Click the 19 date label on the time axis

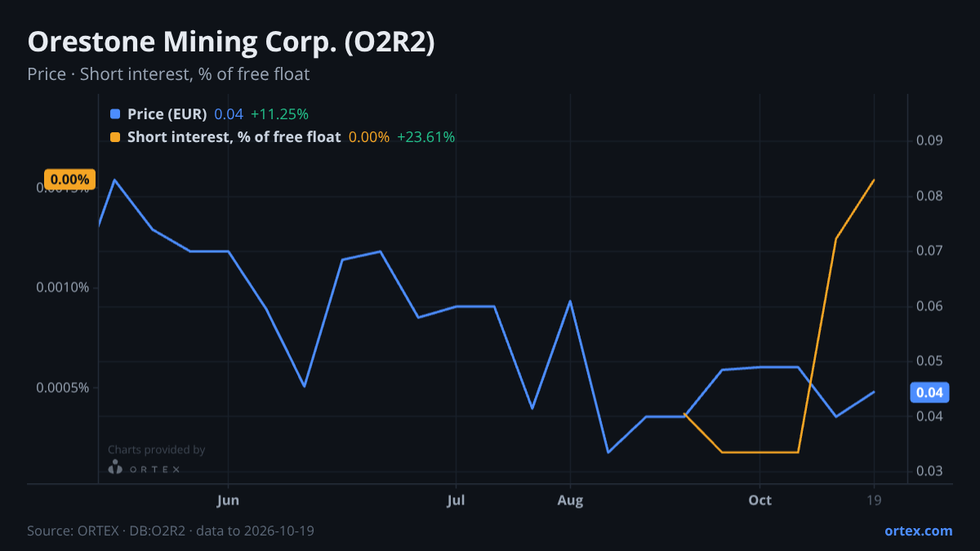[874, 500]
